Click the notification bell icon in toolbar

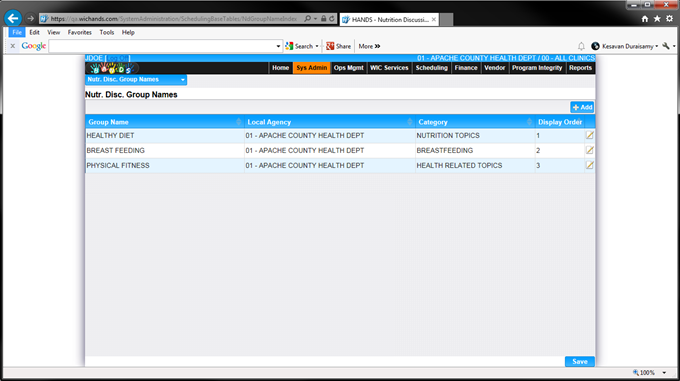pyautogui.click(x=581, y=46)
